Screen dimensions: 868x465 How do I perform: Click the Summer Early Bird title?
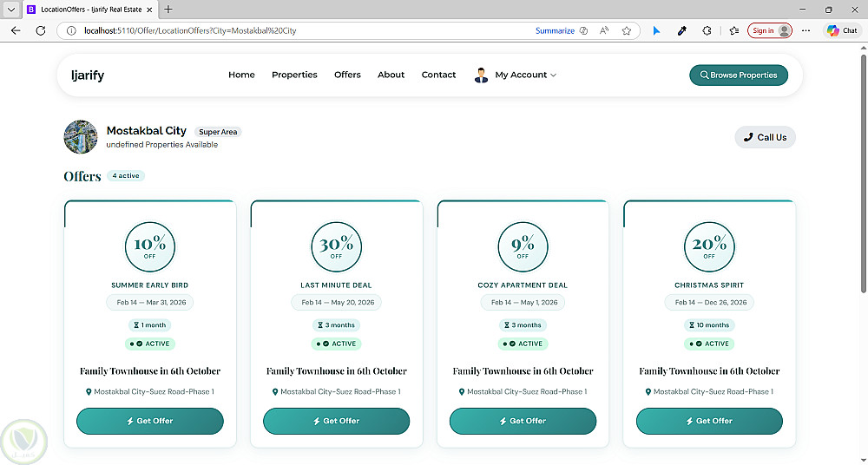pos(150,285)
